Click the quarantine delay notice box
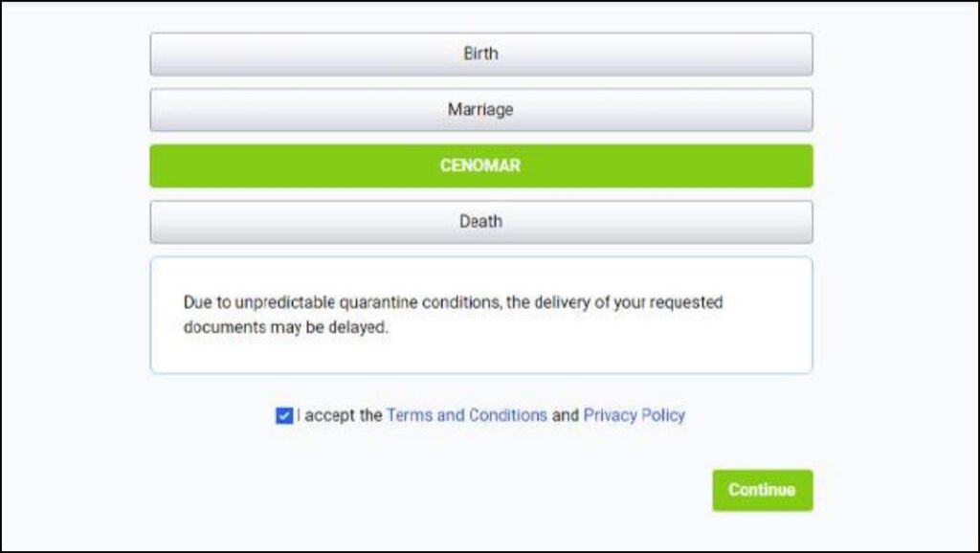The height and width of the screenshot is (553, 980). [481, 316]
